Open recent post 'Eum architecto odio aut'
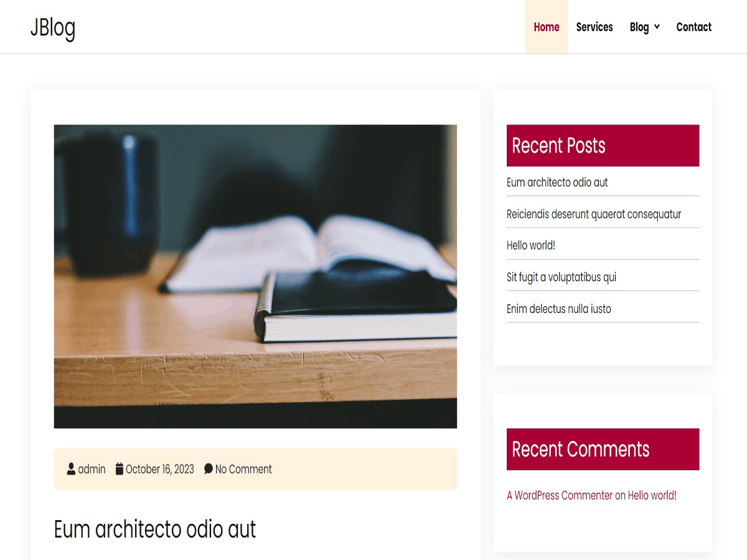747x560 pixels. (557, 182)
